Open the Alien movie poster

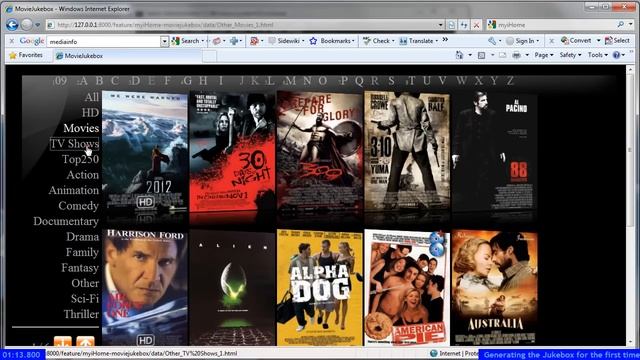coord(232,288)
